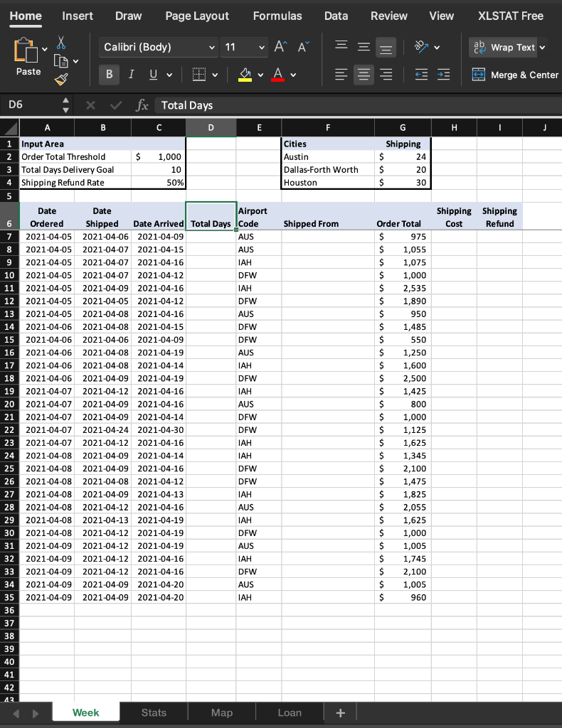Image resolution: width=562 pixels, height=728 pixels.
Task: Open Copy options dropdown arrow
Action: 75,61
